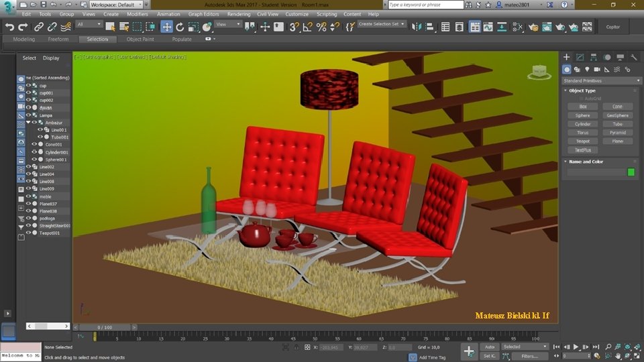Click the Undo arrow in the main toolbar
644x362 pixels.
9,27
